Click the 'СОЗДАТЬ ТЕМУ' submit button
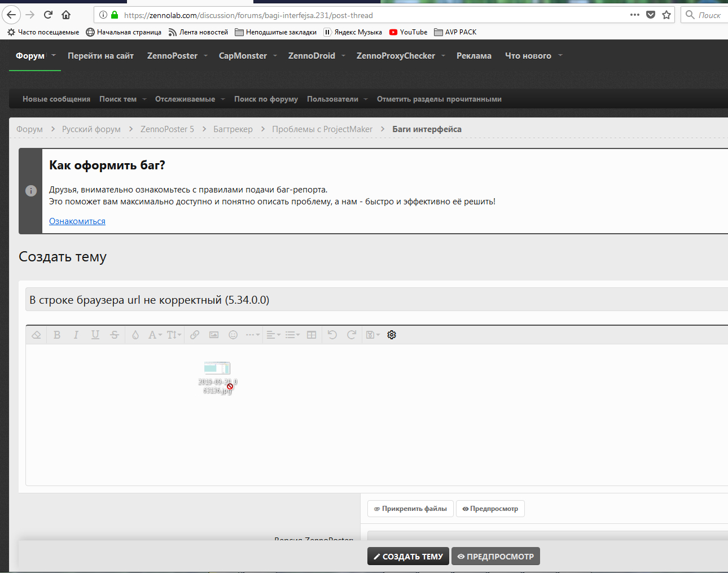 tap(409, 556)
